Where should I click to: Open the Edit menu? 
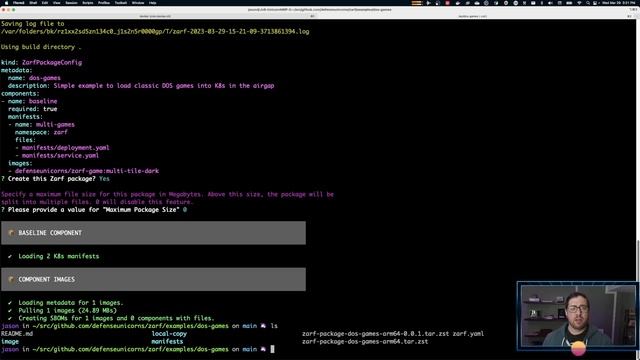[x=45, y=3]
